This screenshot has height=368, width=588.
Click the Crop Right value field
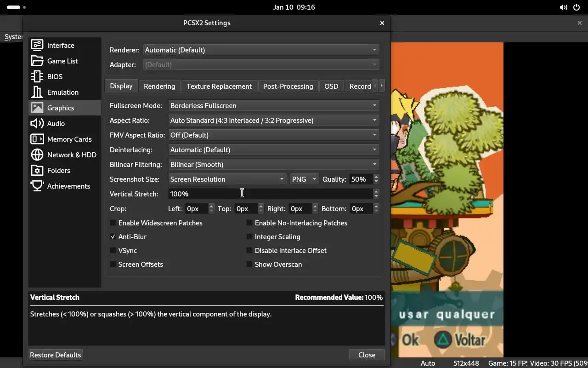(x=300, y=208)
